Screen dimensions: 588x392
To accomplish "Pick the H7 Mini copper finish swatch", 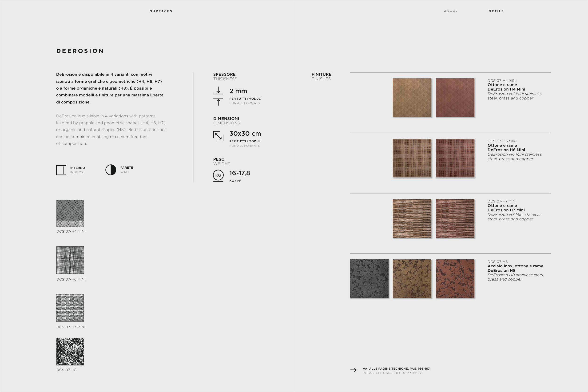I will tap(455, 218).
